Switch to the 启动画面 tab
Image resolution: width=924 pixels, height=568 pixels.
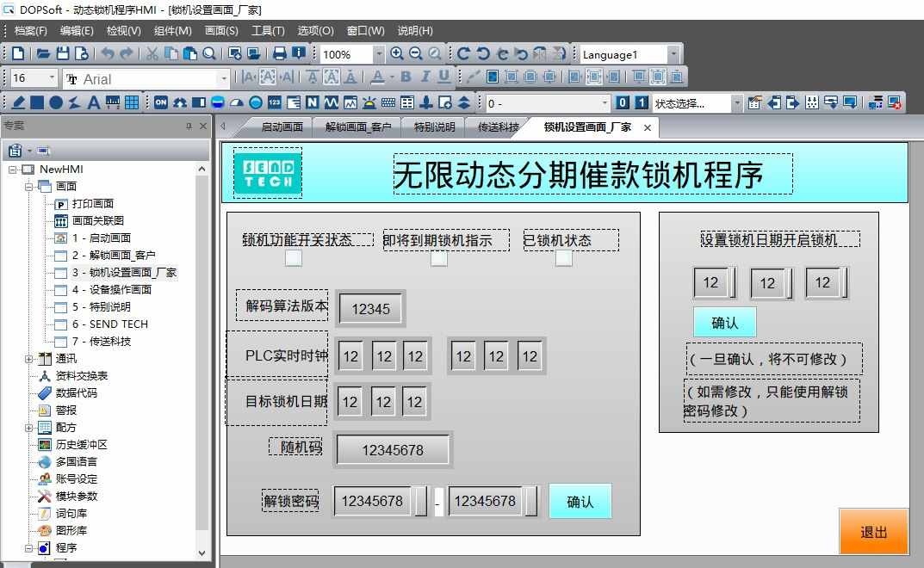pos(282,127)
